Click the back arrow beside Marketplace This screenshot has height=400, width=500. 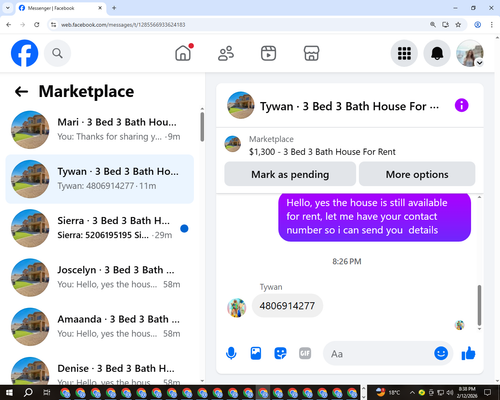(x=21, y=91)
